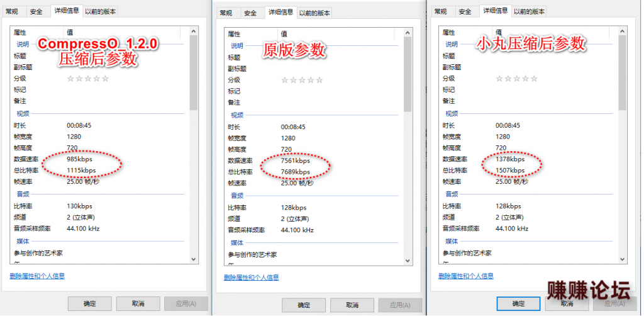Confirm with 确定 in 小丸压缩后参数 dialog
The height and width of the screenshot is (316, 644).
[518, 303]
